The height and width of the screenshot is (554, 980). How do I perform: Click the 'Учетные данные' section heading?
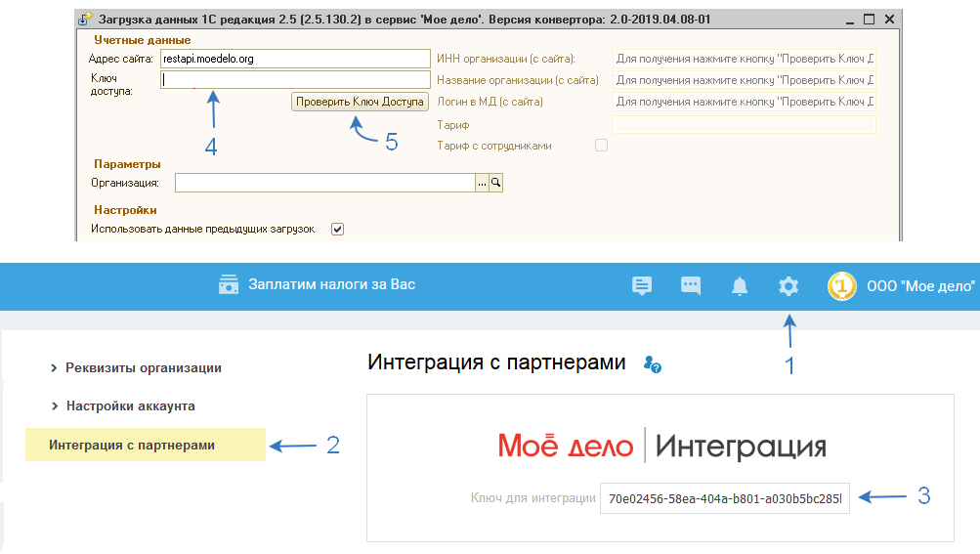(143, 40)
